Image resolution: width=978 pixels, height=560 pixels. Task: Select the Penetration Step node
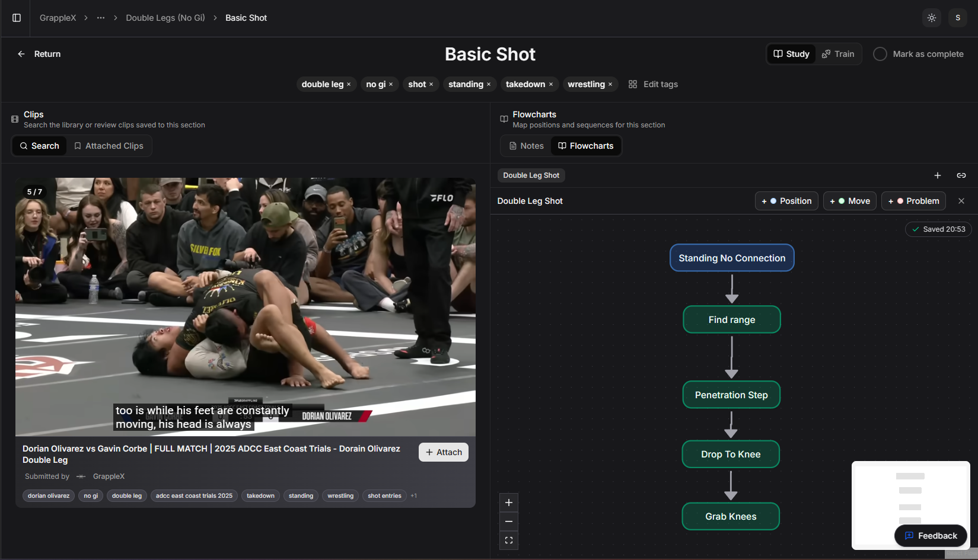731,395
